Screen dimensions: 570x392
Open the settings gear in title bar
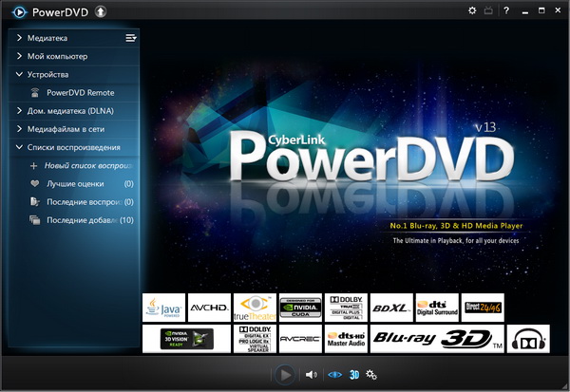[x=473, y=10]
